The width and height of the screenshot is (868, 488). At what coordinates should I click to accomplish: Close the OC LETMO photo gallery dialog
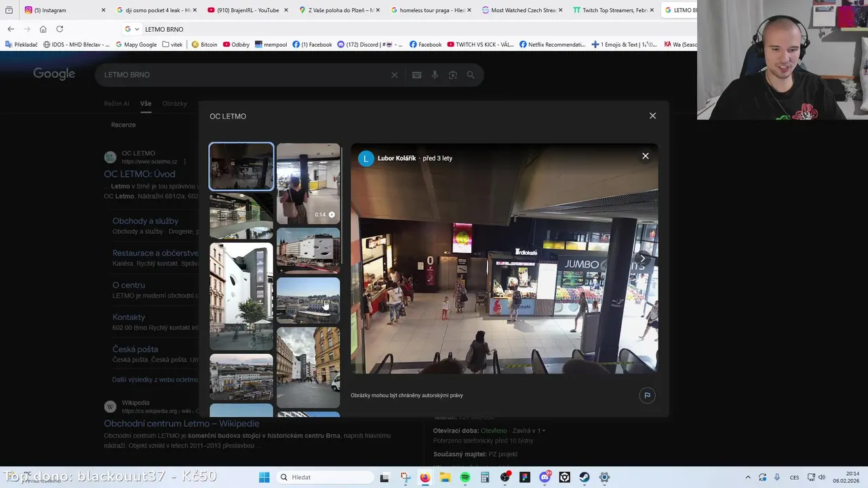coord(652,116)
